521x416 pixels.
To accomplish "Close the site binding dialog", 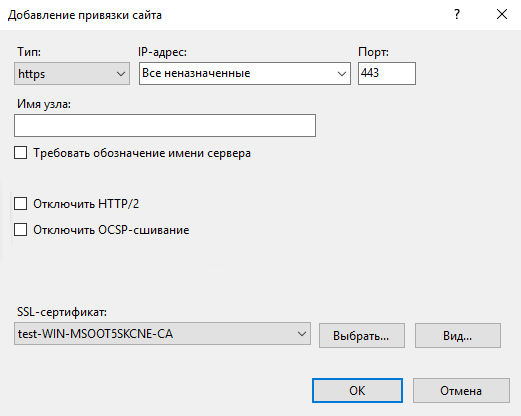I will pyautogui.click(x=502, y=14).
